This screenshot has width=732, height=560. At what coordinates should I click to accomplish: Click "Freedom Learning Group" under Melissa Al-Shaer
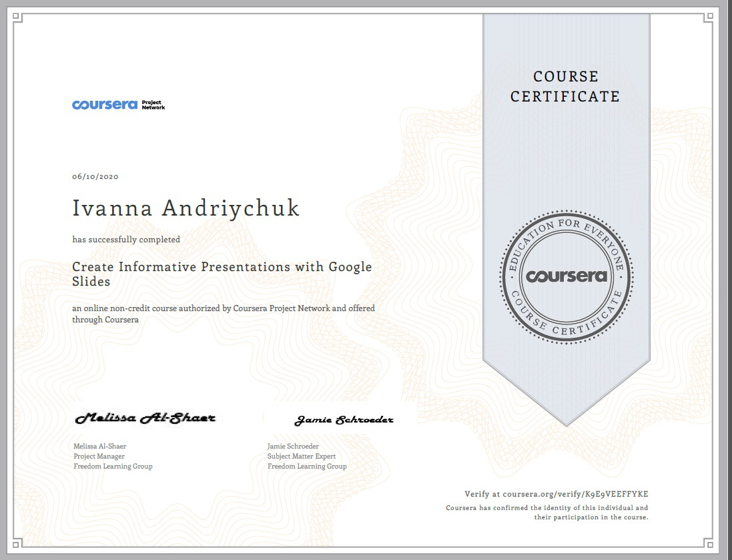pos(113,466)
